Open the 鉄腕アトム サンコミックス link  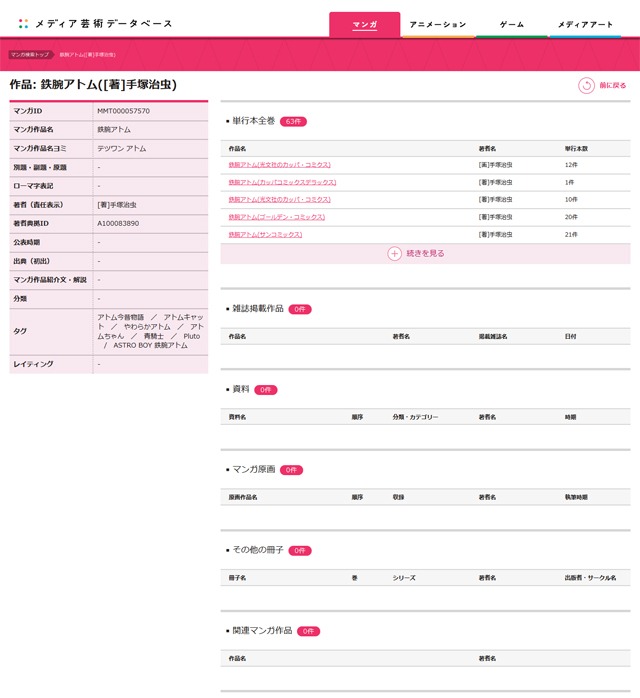265,234
